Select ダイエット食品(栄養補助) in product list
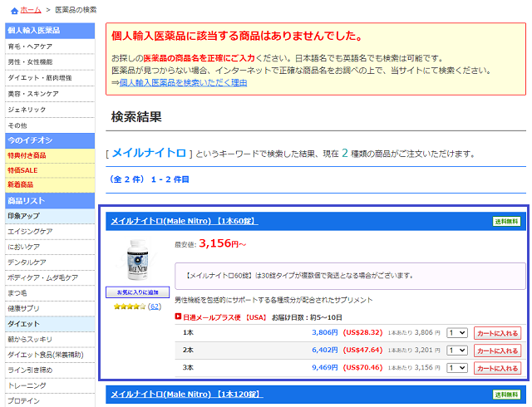 pyautogui.click(x=50, y=355)
